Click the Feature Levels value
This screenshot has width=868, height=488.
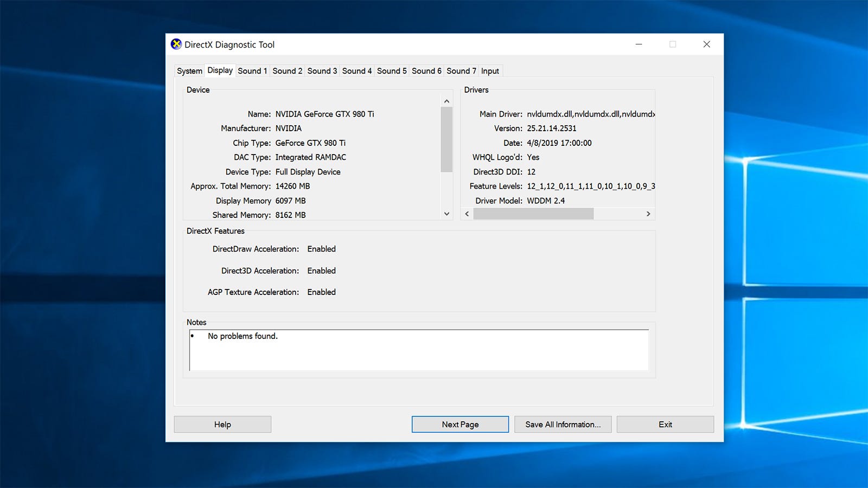pos(591,186)
